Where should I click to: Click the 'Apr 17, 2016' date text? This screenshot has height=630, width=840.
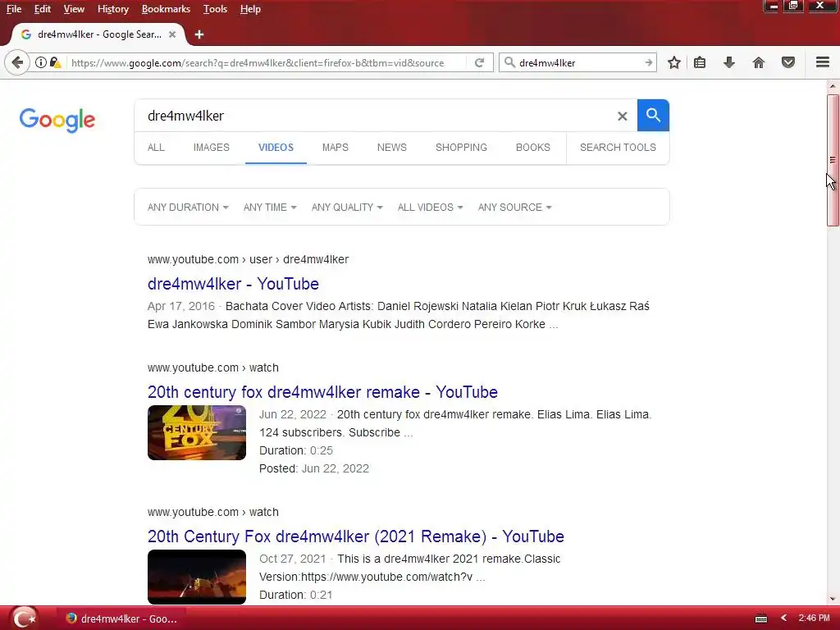coord(181,307)
